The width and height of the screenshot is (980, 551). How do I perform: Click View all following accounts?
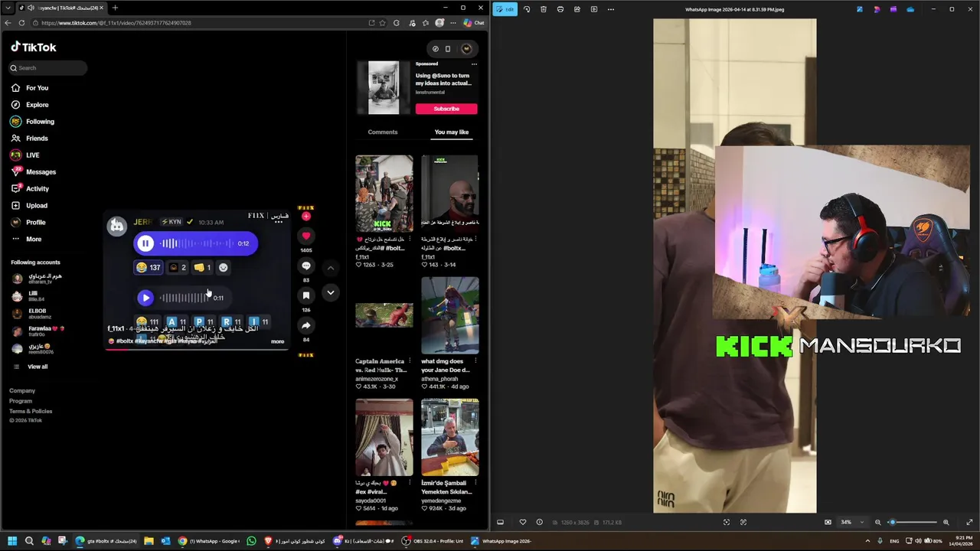pyautogui.click(x=38, y=367)
